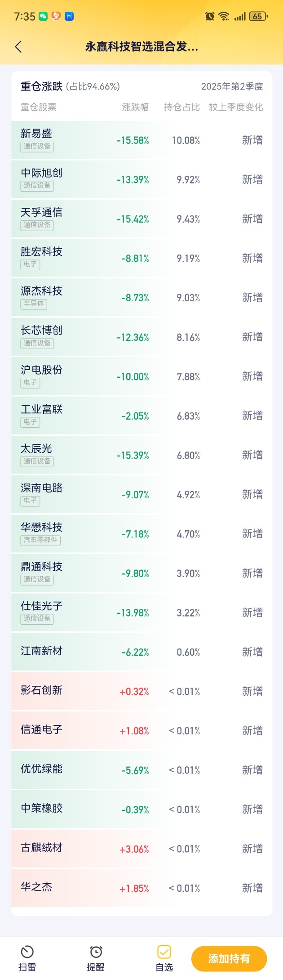The width and height of the screenshot is (283, 980).
Task: Open the 古麒绒材 stock row
Action: (x=142, y=849)
